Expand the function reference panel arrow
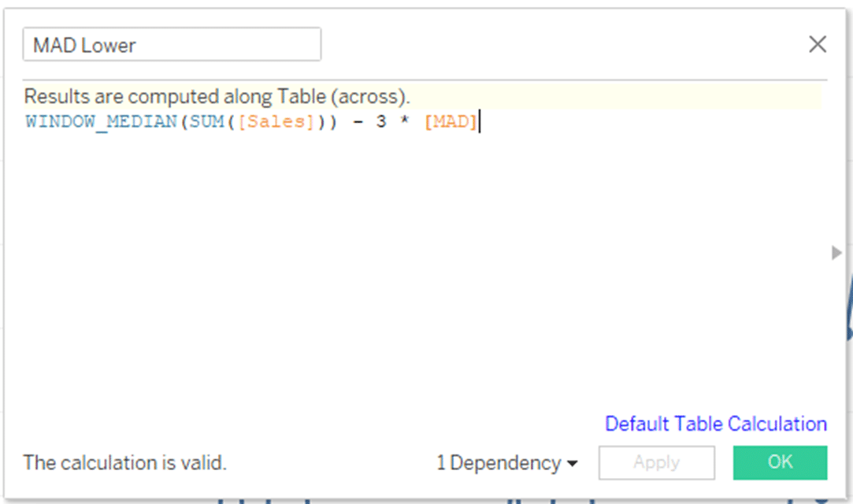Image resolution: width=853 pixels, height=504 pixels. [x=836, y=252]
